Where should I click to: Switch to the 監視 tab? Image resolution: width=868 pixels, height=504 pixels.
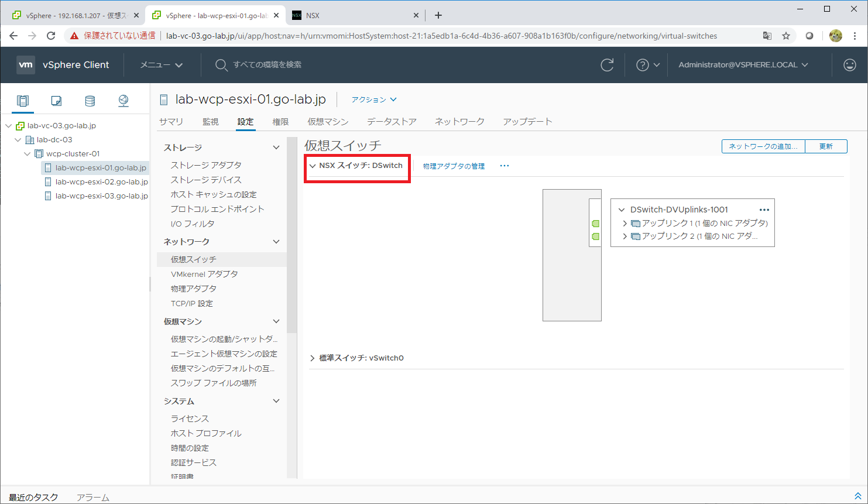(x=211, y=122)
